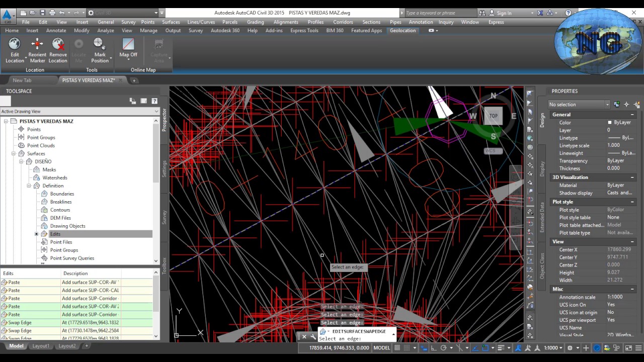Click the Linetype ByLayer line preview
The height and width of the screenshot is (362, 644).
click(614, 138)
